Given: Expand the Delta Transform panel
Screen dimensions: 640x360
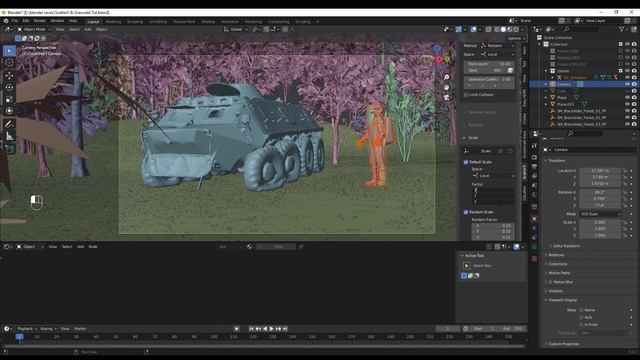Looking at the screenshot, I should 566,246.
